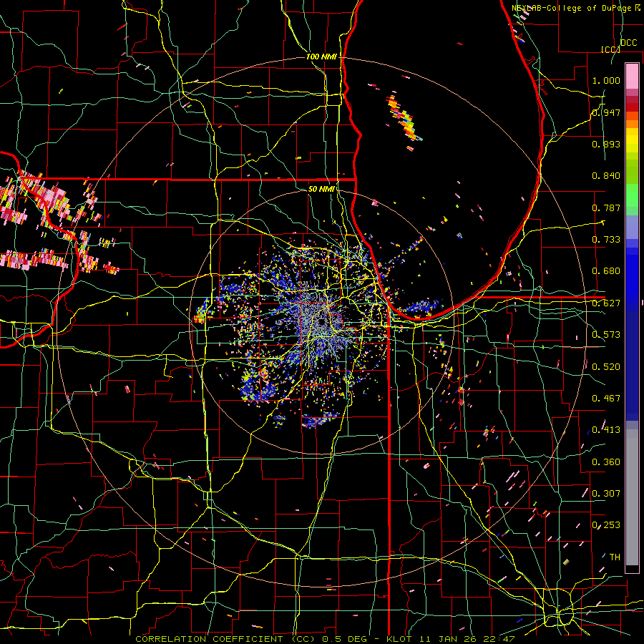The image size is (644, 644).
Task: Click the 50 NMI range ring label
Action: coord(321,190)
